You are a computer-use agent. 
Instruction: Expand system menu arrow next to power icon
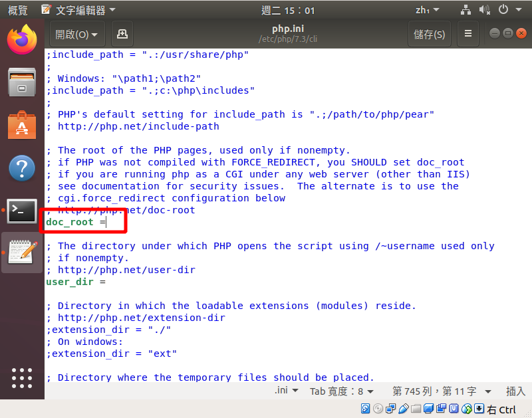click(519, 10)
